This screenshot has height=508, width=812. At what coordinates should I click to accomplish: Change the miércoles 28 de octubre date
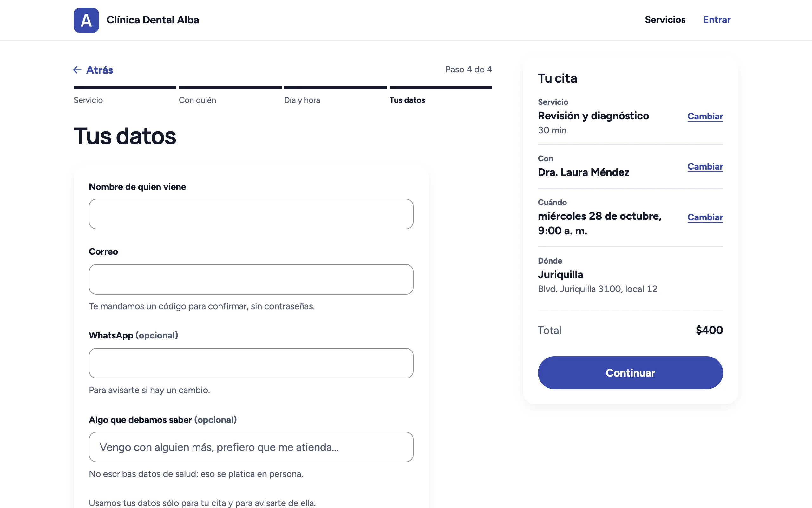[705, 217]
